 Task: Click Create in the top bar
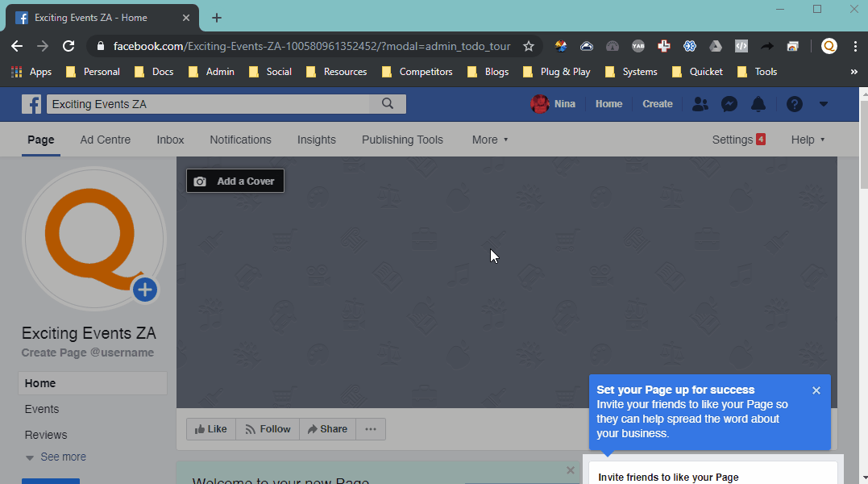658,103
